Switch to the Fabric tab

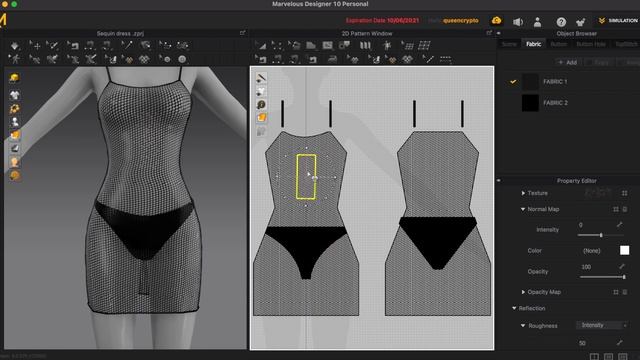[x=533, y=44]
